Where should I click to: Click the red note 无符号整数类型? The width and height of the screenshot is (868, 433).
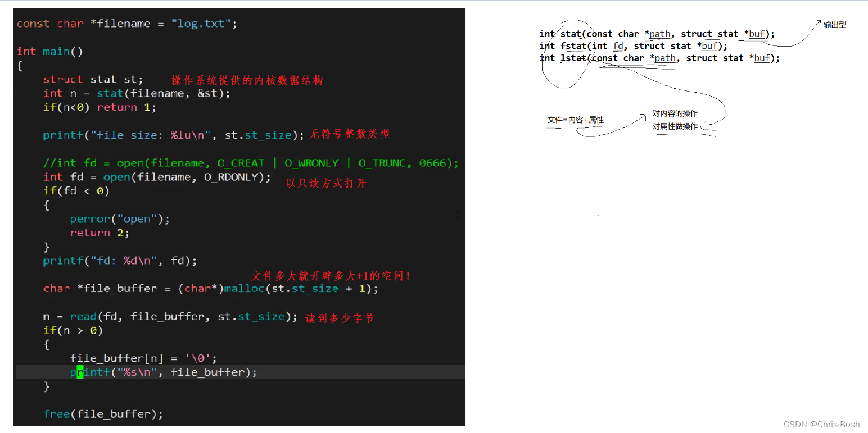[349, 134]
